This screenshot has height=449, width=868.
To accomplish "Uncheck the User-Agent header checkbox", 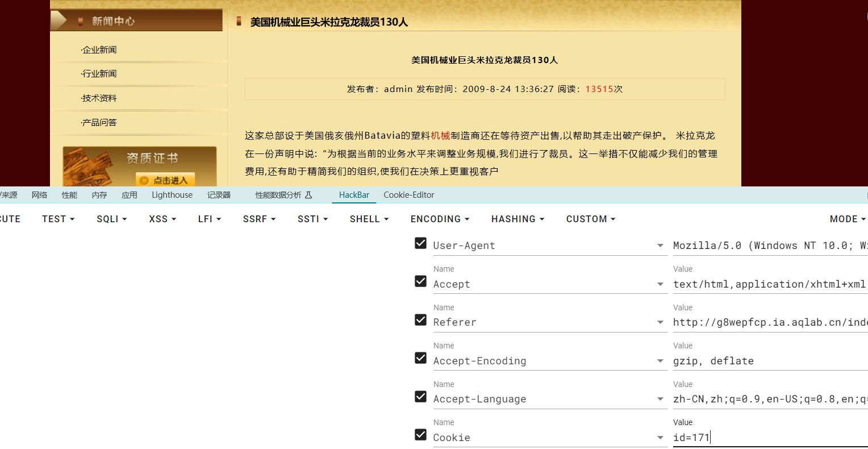I will click(x=420, y=243).
